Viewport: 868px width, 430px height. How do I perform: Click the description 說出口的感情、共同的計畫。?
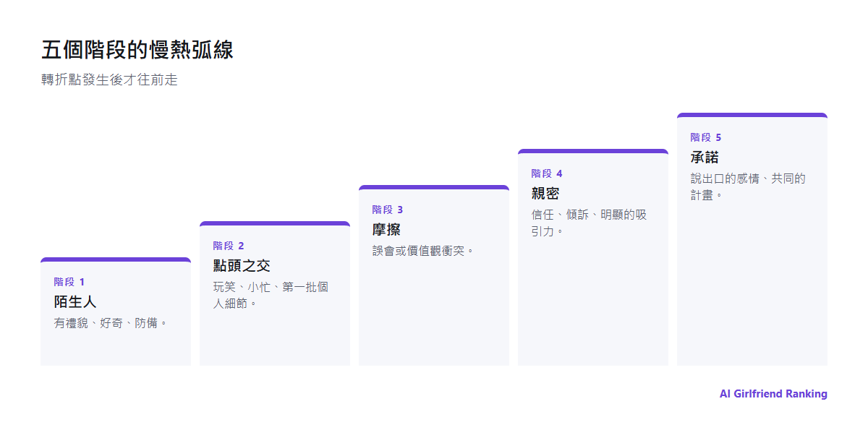click(749, 186)
